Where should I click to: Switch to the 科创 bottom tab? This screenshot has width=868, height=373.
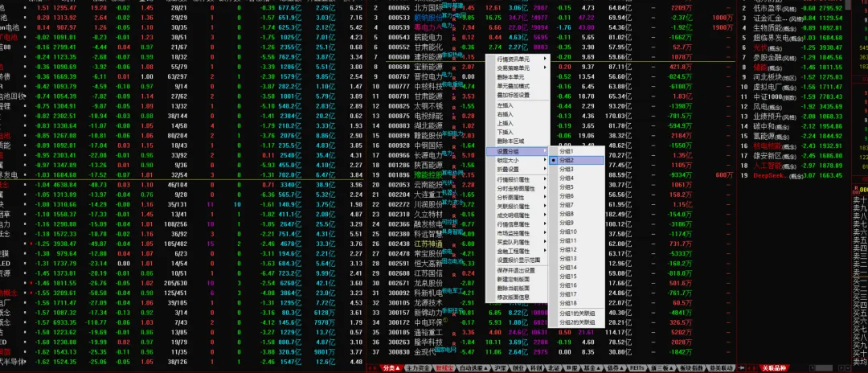tap(537, 368)
